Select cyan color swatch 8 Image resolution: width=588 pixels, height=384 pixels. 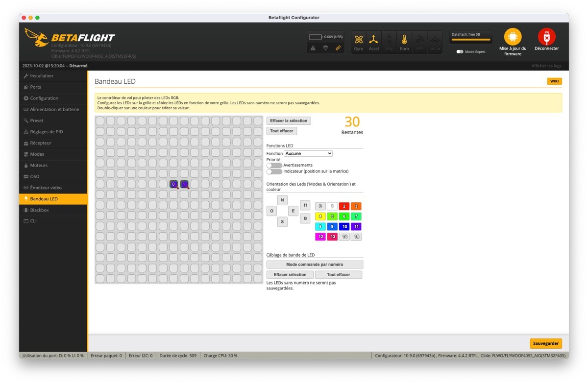coord(320,226)
